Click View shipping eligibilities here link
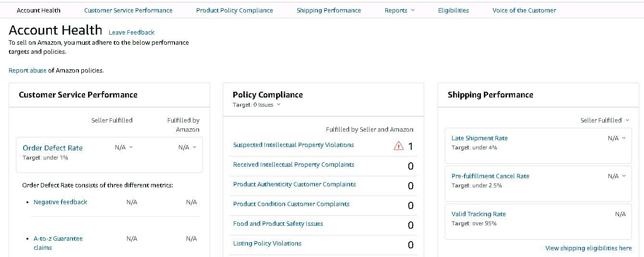This screenshot has width=644, height=257. (x=589, y=248)
